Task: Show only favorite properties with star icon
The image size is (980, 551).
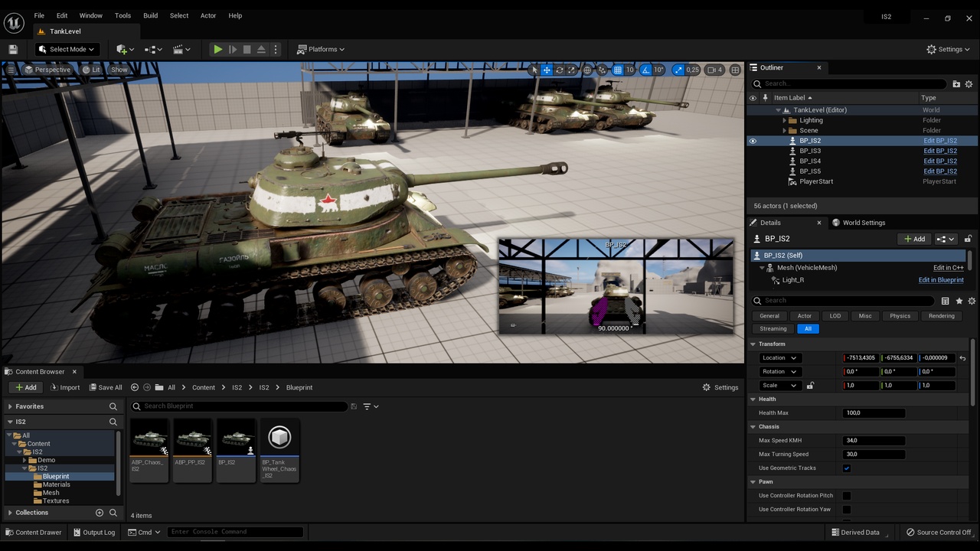Action: 959,301
